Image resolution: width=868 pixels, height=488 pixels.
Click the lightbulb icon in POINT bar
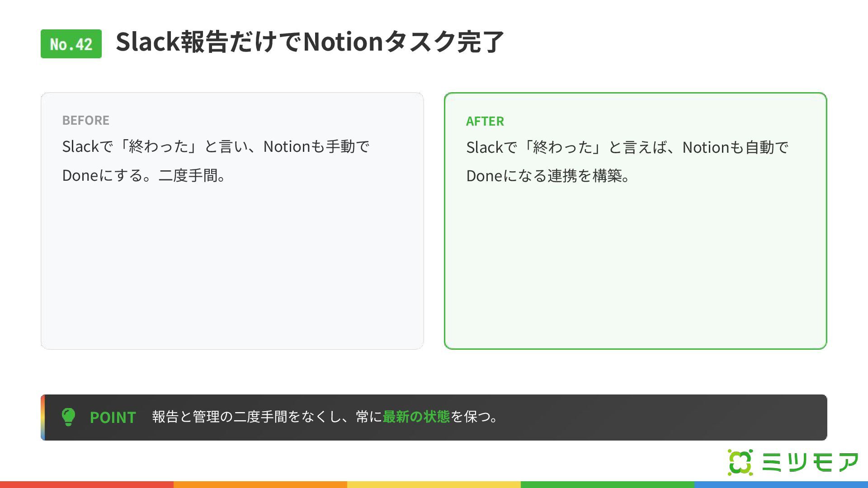68,417
